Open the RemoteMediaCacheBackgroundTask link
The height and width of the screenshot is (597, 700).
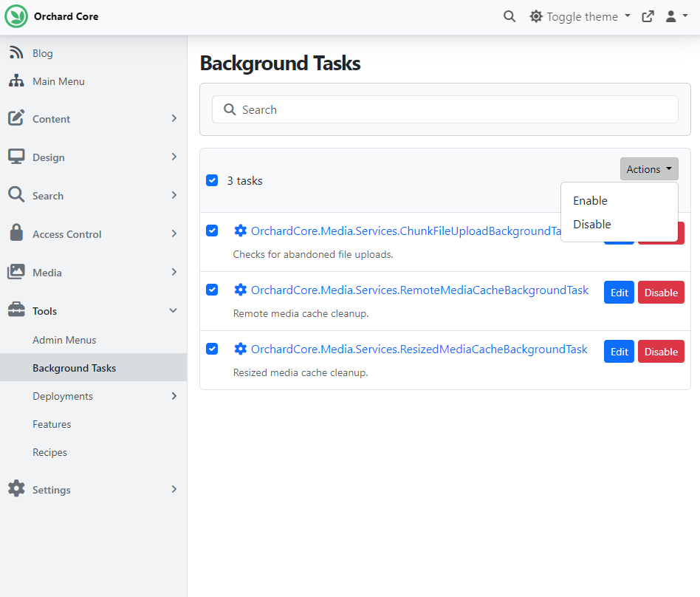[419, 290]
